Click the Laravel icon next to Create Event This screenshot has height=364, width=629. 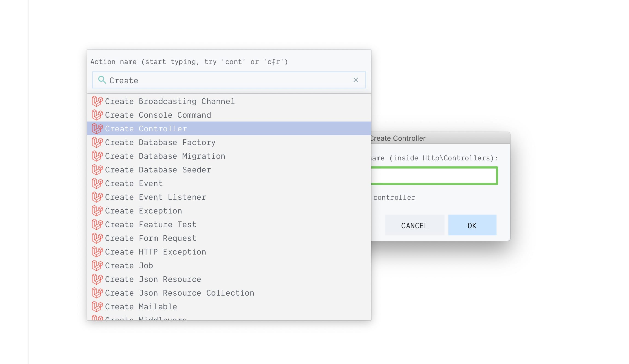(x=97, y=183)
